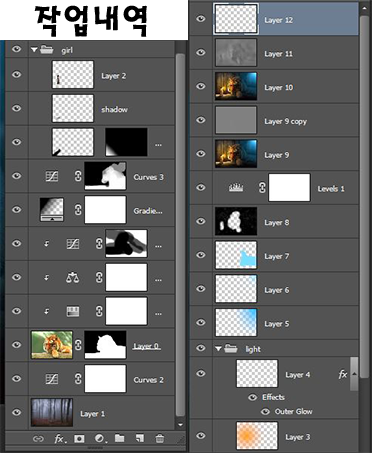372x453 pixels.
Task: Select the Layer 8 thumbnail
Action: pos(236,221)
